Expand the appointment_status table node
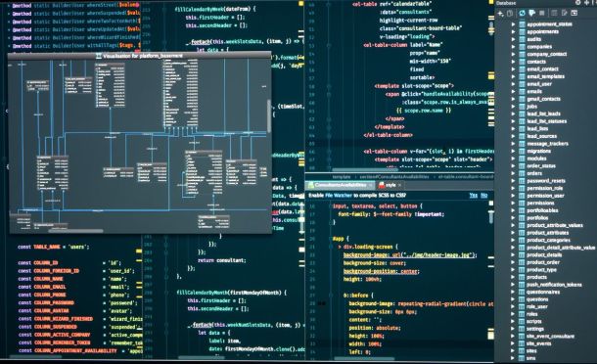This screenshot has height=364, width=597. [513, 24]
